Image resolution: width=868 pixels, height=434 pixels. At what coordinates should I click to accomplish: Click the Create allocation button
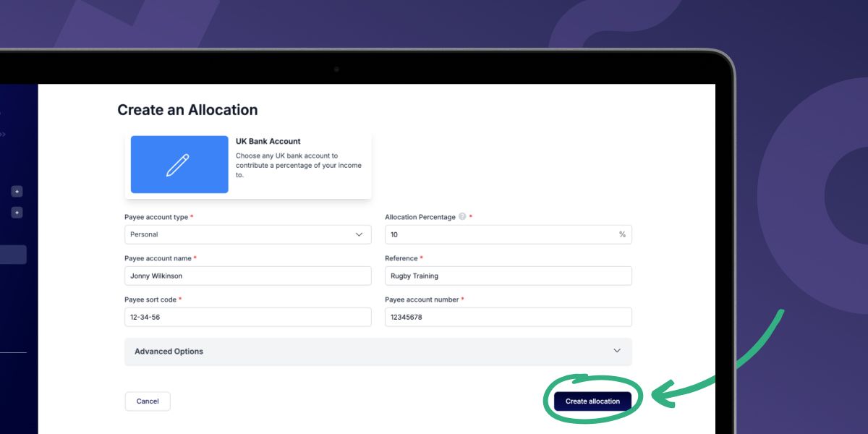[x=592, y=401]
